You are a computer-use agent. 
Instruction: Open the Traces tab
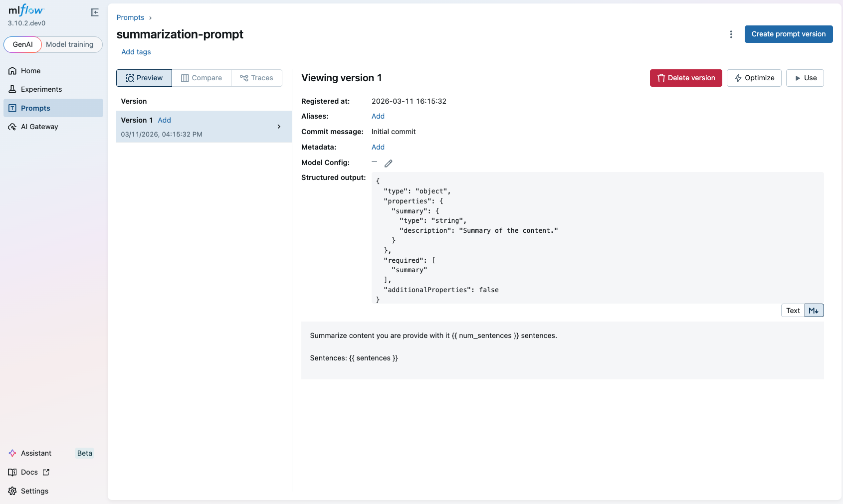256,78
